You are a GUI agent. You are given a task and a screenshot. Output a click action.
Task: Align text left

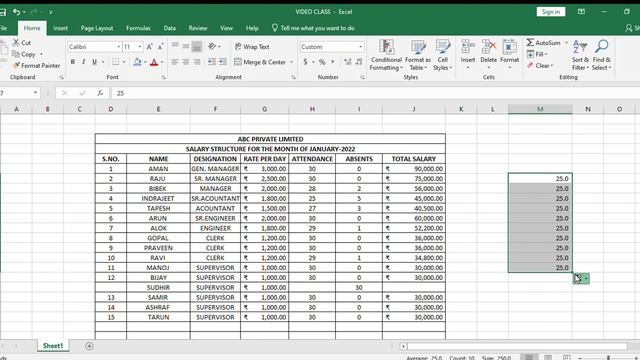175,62
